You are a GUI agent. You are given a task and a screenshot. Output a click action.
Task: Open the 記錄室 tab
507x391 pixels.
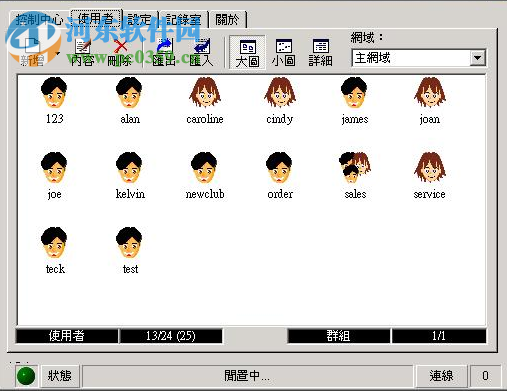[184, 20]
